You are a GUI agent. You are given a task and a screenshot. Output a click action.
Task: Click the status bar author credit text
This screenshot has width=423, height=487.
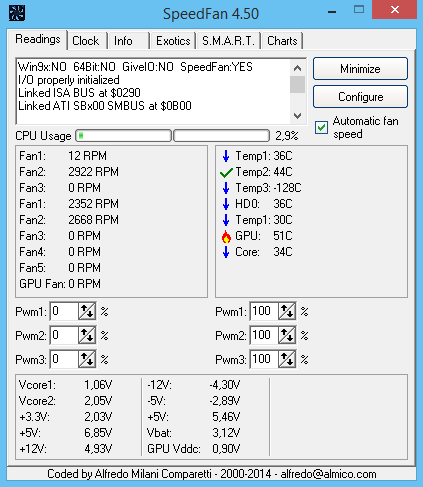[x=212, y=474]
